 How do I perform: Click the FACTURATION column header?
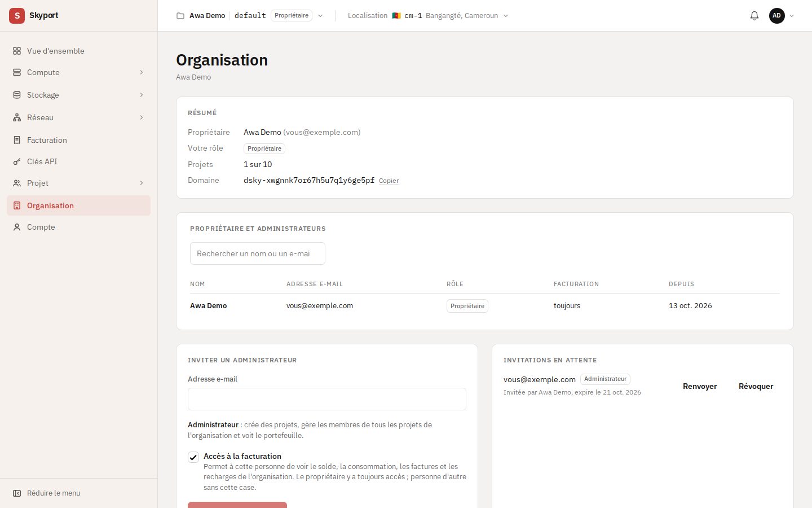coord(576,284)
